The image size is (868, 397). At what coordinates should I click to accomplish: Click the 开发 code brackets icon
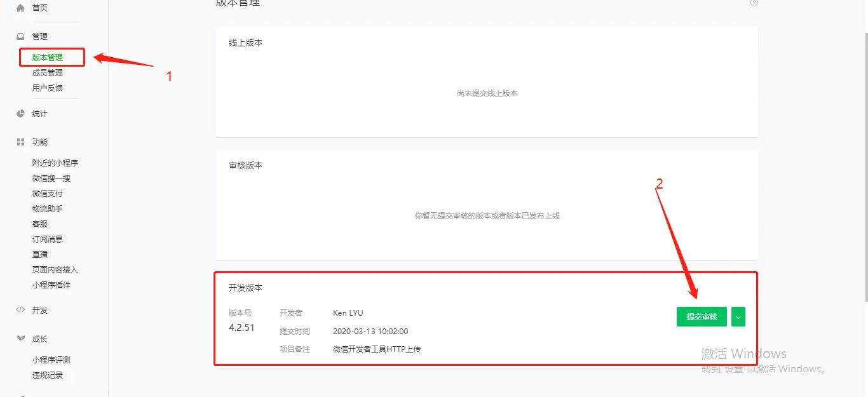coord(20,311)
